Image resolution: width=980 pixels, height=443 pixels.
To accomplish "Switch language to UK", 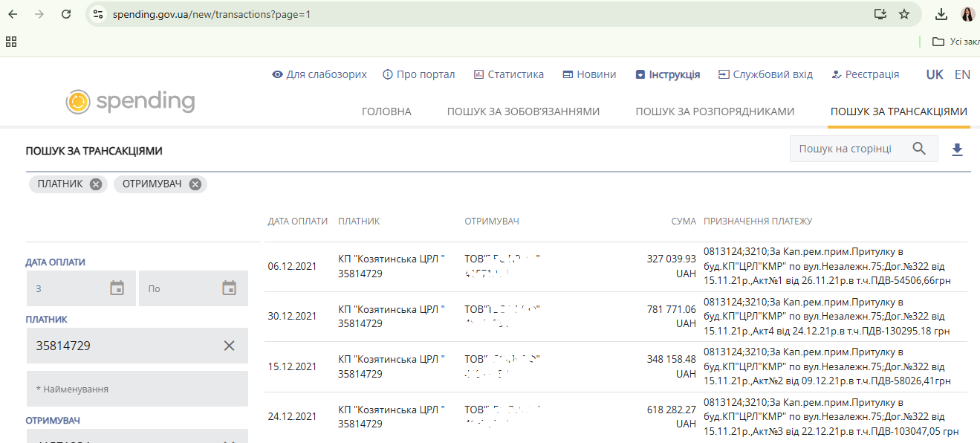I will [934, 74].
